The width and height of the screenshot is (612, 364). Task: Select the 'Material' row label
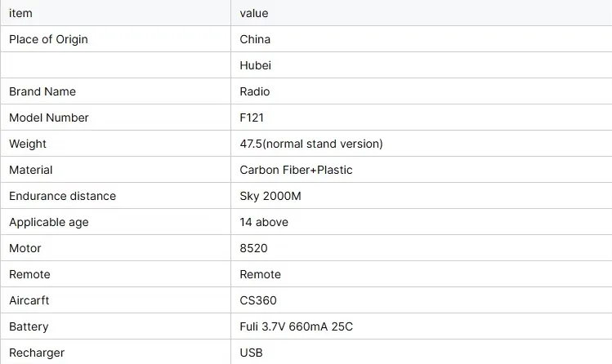31,170
